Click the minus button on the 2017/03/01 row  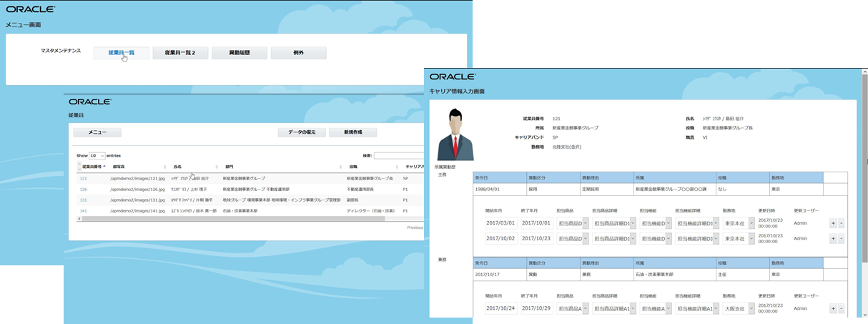841,223
